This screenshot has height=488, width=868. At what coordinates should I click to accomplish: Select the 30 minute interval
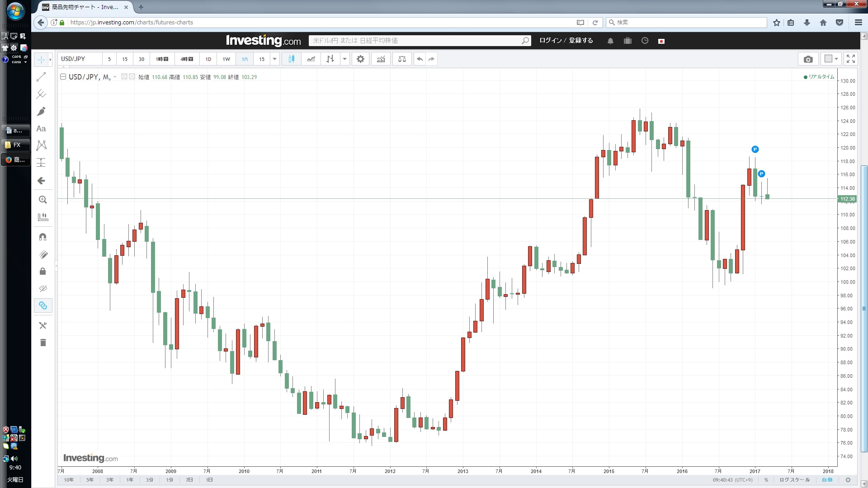click(x=142, y=59)
